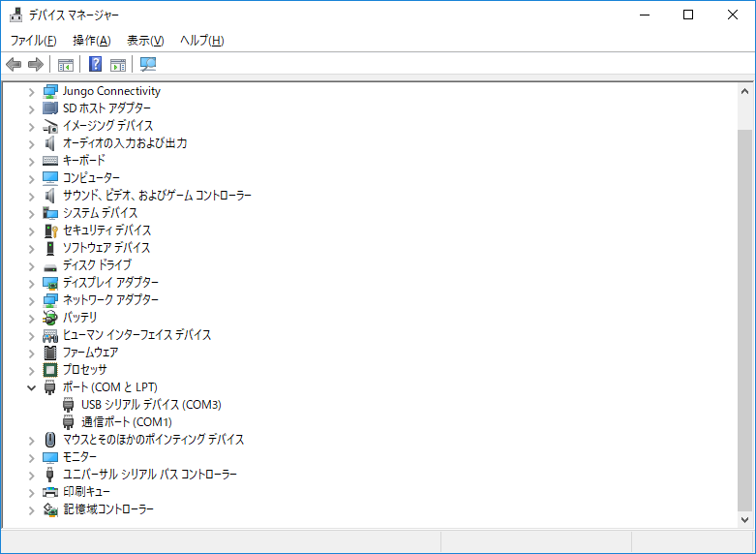756x554 pixels.
Task: Click the キーボード keyboard icon
Action: tap(50, 160)
